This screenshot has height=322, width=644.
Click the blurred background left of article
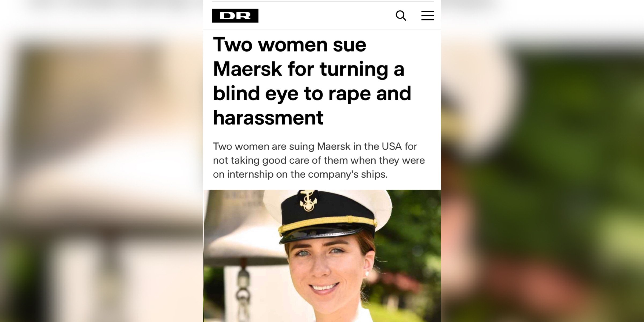101,161
